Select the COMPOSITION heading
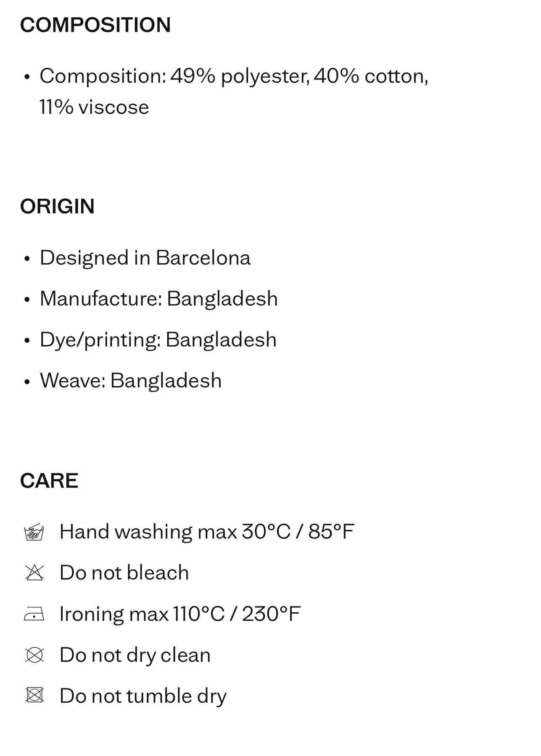Viewport: 541px width, 756px height. [95, 25]
